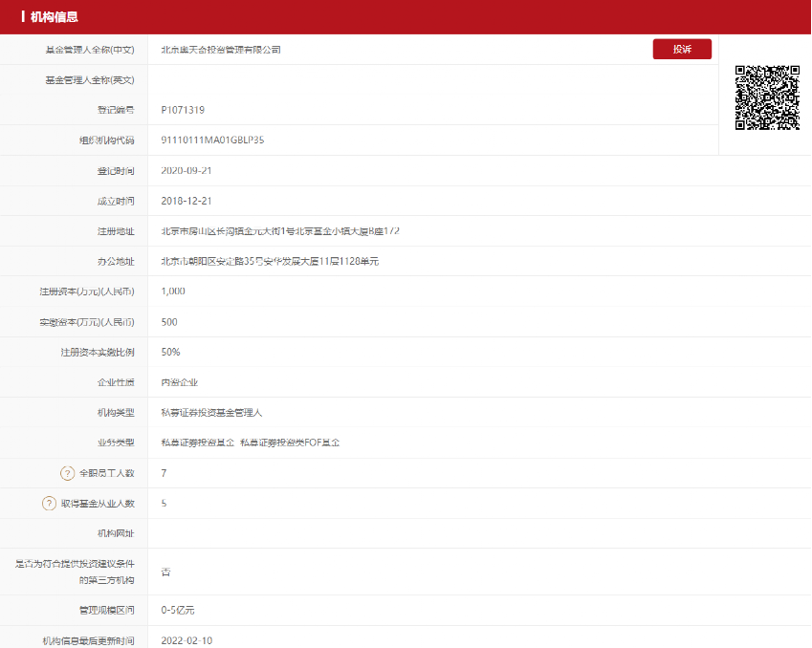The height and width of the screenshot is (648, 812).
Task: Click the paid-in capital value 500
Action: point(169,322)
